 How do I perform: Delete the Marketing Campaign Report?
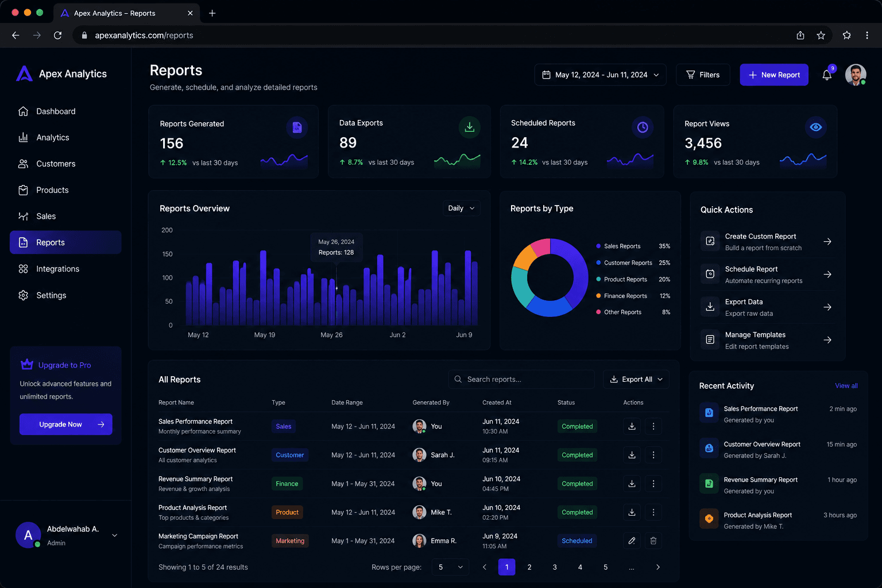click(653, 541)
